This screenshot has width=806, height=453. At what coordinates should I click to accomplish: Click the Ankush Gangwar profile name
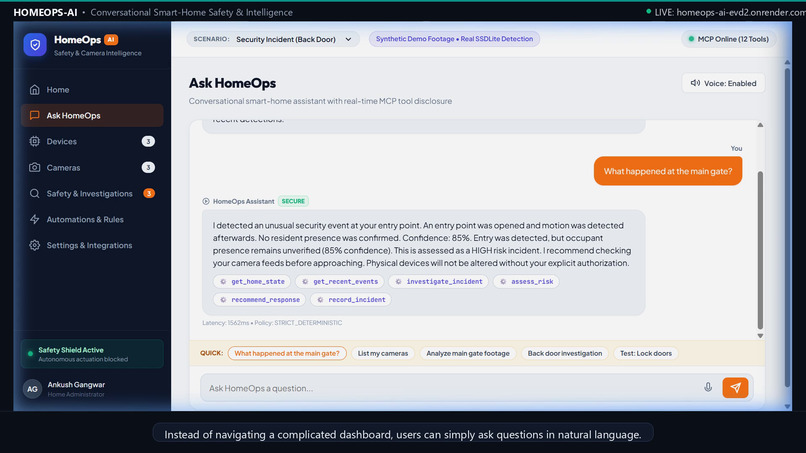pyautogui.click(x=76, y=385)
